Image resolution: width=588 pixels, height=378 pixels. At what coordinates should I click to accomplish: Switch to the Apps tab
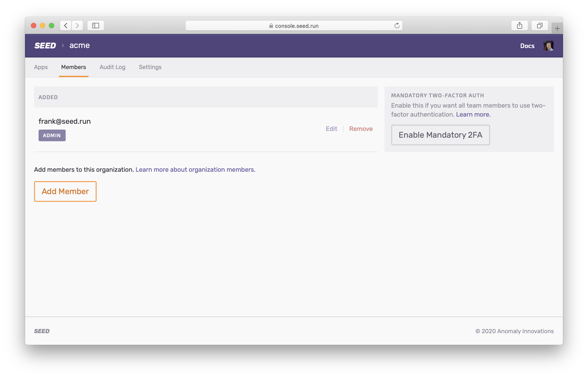click(x=41, y=67)
